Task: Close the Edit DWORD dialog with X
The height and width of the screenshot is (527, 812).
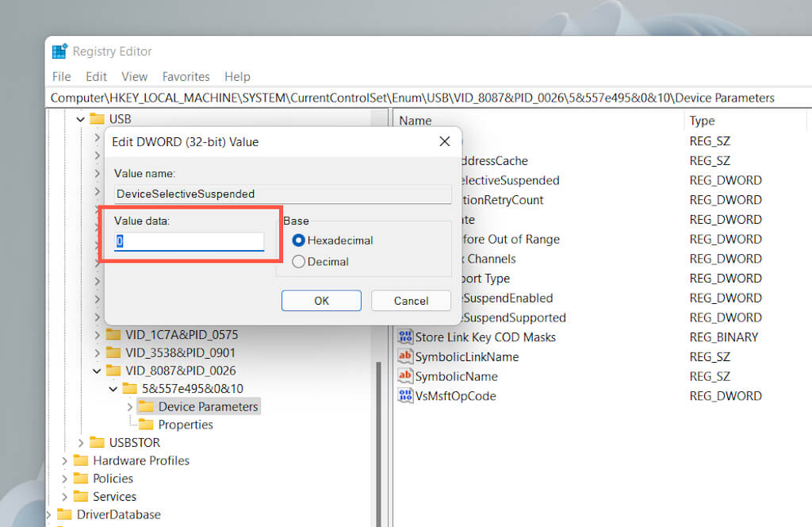Action: point(444,141)
